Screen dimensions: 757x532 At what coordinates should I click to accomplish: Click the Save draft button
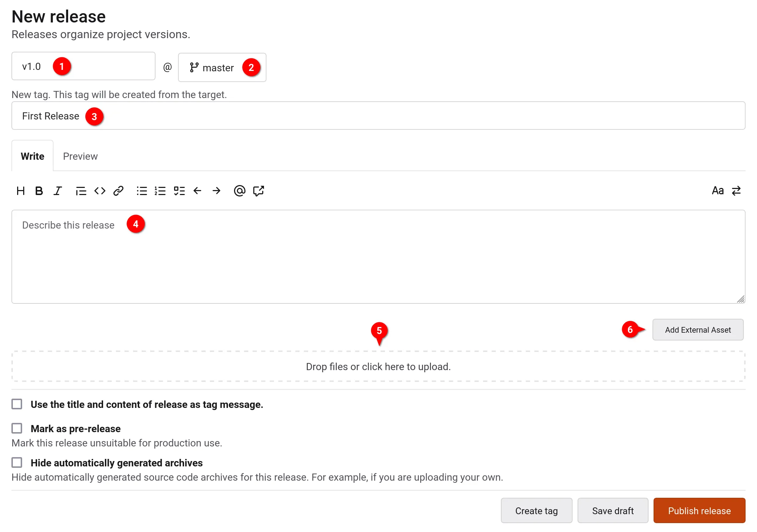[613, 511]
